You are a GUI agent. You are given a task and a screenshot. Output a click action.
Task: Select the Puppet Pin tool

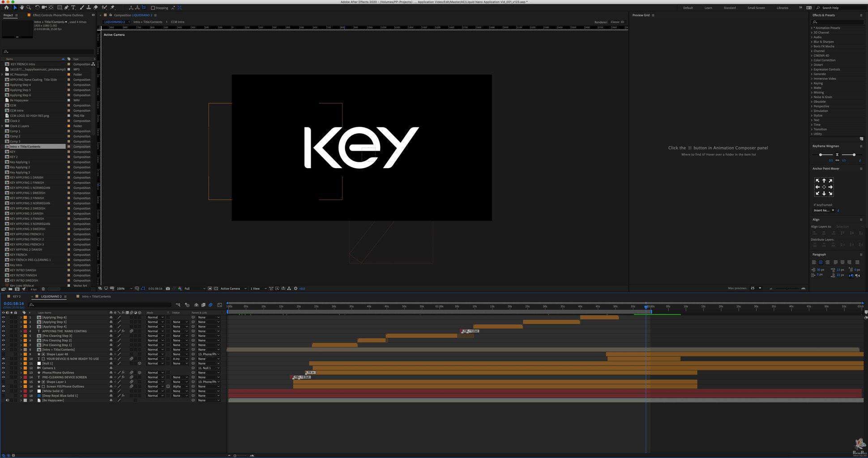tap(112, 8)
